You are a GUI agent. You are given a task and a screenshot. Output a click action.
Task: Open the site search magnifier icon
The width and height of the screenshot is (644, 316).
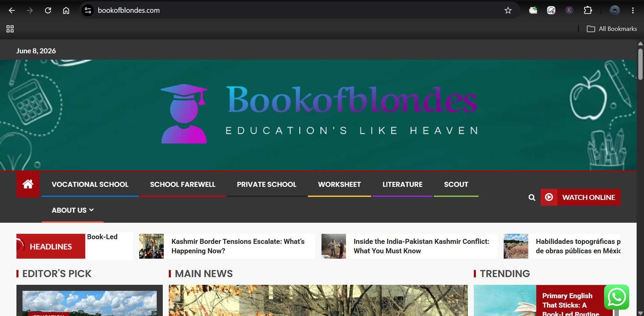(532, 198)
